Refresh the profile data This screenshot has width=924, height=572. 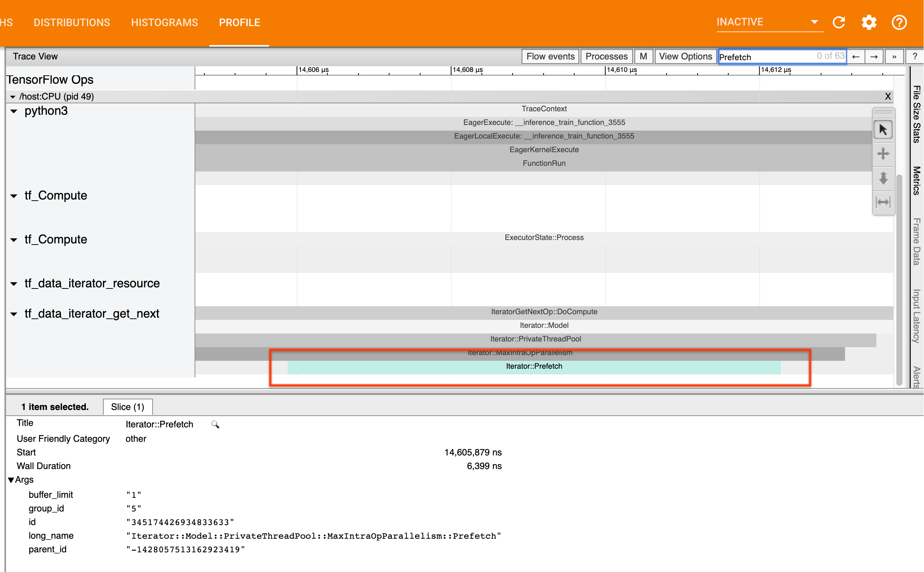pyautogui.click(x=839, y=22)
